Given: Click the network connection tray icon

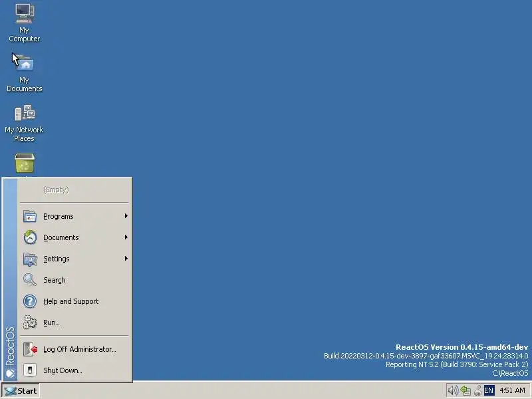Looking at the screenshot, I should 465,391.
